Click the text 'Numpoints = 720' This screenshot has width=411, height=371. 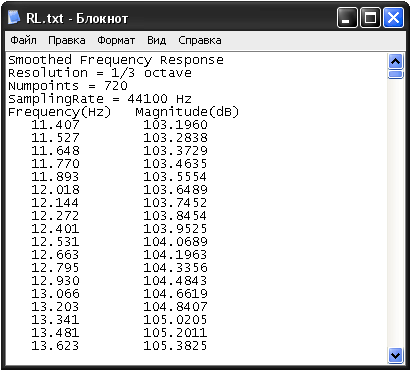[68, 86]
